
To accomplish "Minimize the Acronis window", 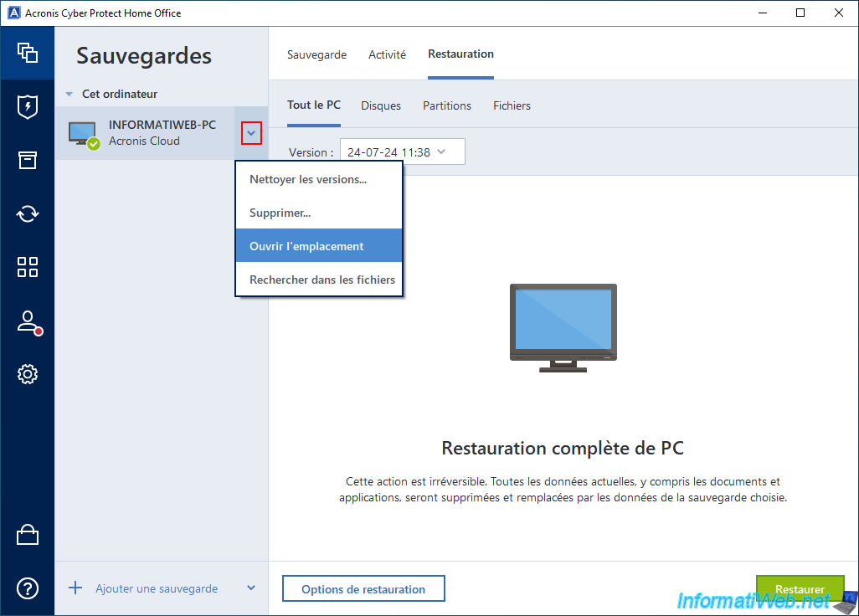I will click(762, 13).
